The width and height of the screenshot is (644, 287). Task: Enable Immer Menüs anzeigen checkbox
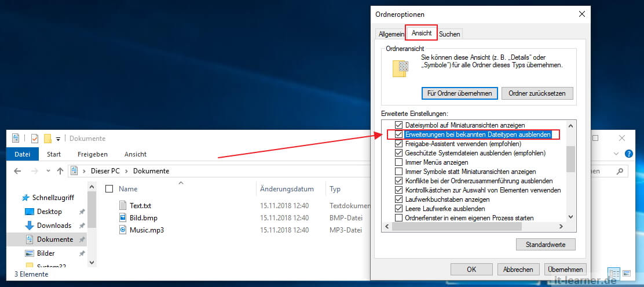[398, 162]
